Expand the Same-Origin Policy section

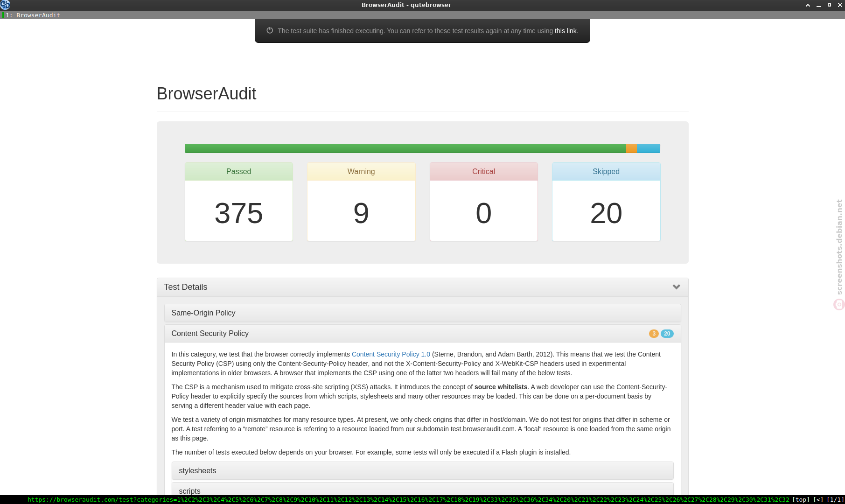tap(422, 313)
